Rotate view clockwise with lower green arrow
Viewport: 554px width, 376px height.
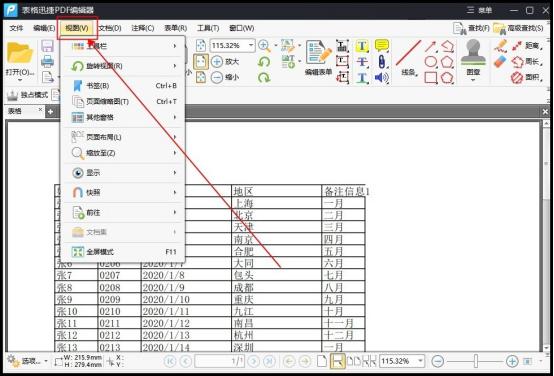click(x=264, y=77)
